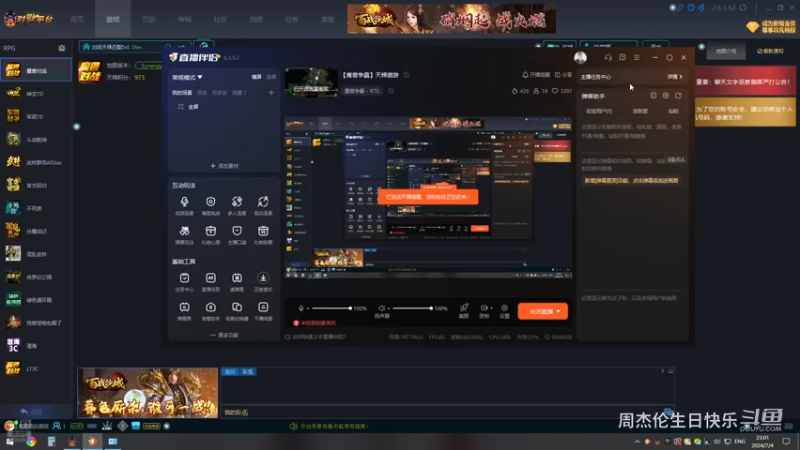Open the 弹幕玩法 icon
The image size is (800, 450).
click(184, 231)
